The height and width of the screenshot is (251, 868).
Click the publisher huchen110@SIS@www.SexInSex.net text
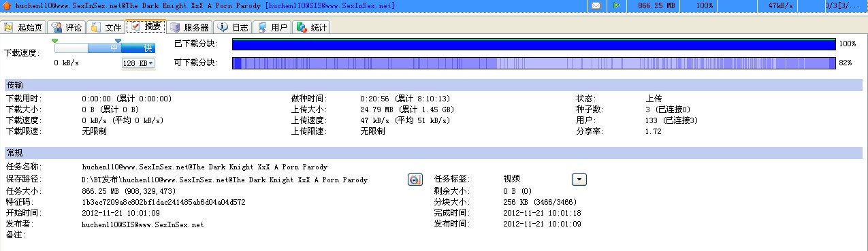coord(142,224)
